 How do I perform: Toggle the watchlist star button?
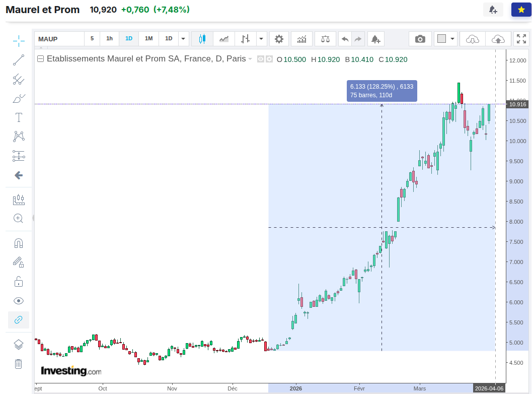pyautogui.click(x=521, y=10)
